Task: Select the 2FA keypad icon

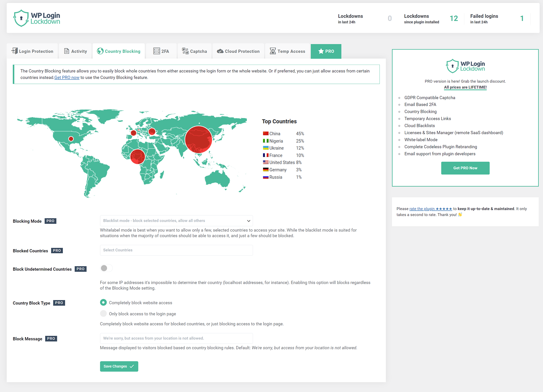Action: coord(156,51)
